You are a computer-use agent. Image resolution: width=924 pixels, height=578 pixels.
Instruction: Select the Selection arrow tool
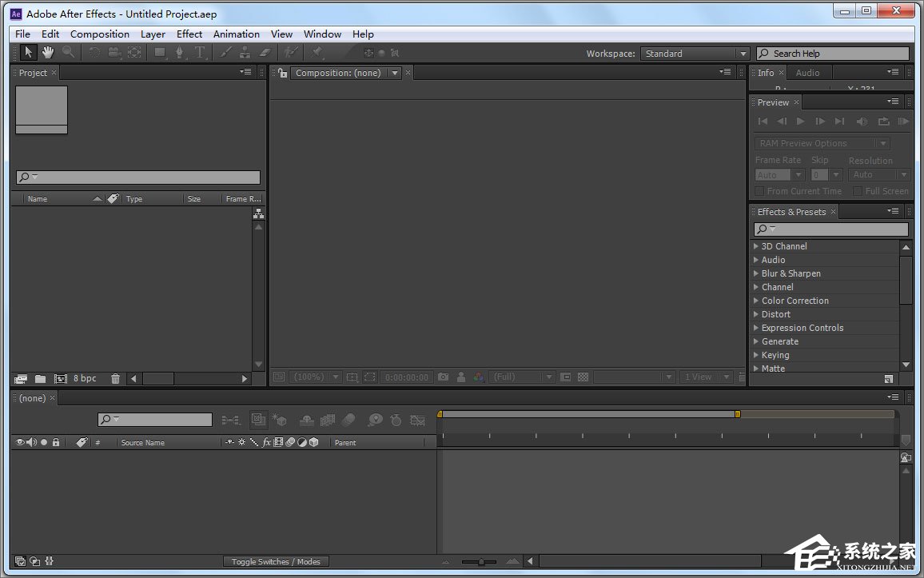tap(28, 53)
